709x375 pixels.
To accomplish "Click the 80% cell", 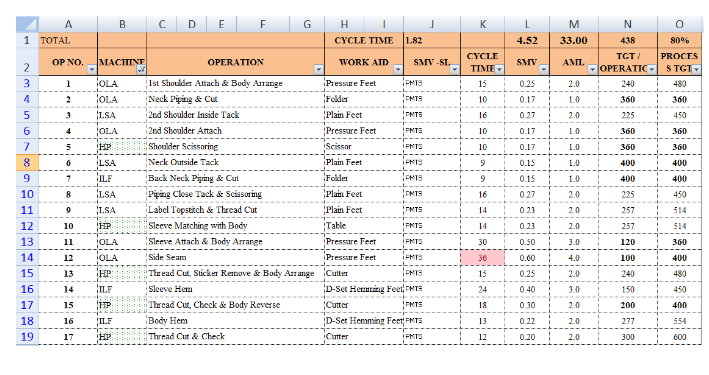I will [x=680, y=40].
